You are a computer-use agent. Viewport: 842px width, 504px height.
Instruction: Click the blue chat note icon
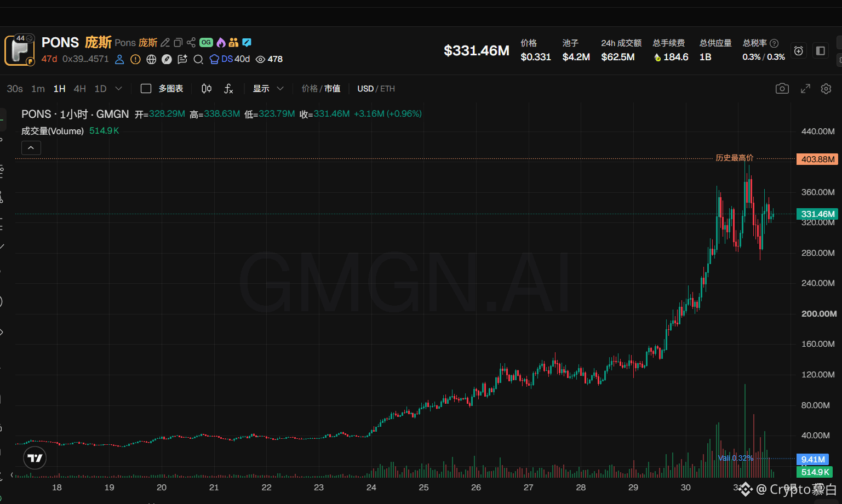(247, 43)
